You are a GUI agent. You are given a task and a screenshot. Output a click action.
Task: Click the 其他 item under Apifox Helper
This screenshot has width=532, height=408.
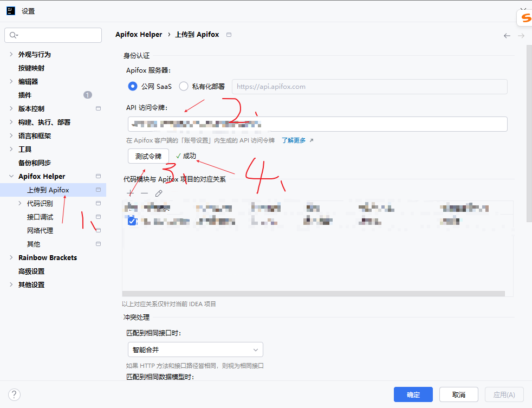[34, 244]
